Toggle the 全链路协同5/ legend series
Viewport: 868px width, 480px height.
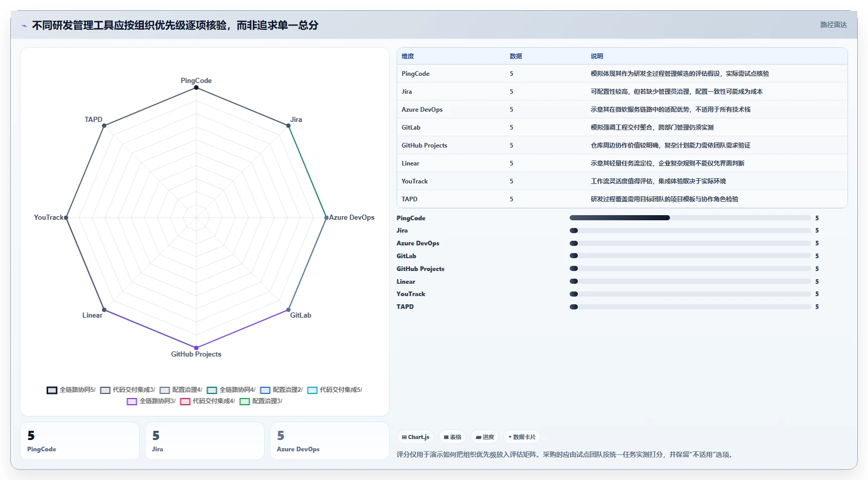pos(71,390)
